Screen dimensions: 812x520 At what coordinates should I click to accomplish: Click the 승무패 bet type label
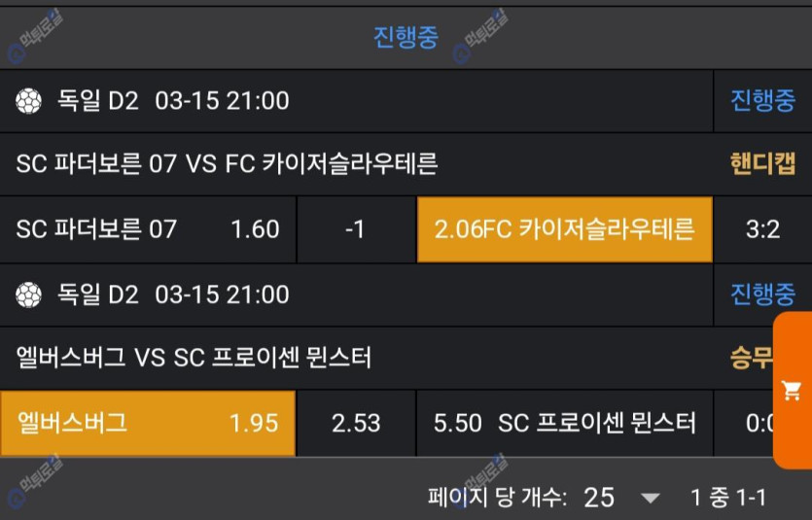pyautogui.click(x=751, y=358)
